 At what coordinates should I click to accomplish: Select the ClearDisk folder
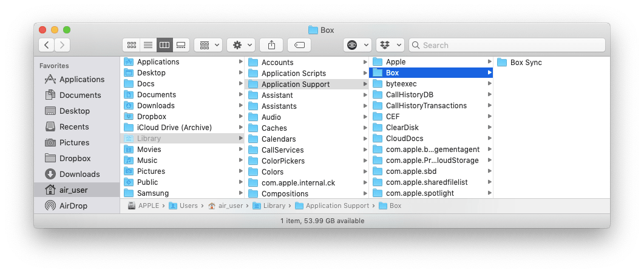tap(431, 128)
